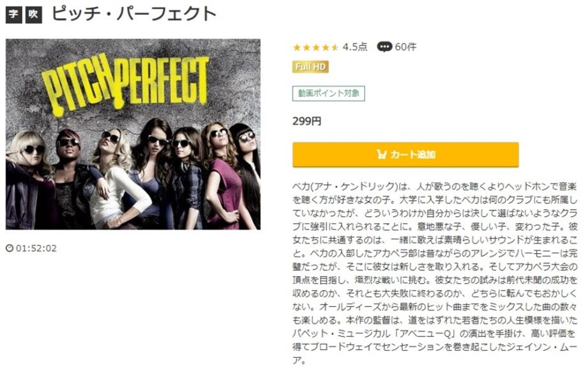Click the 4.5点 rating score

[x=355, y=47]
